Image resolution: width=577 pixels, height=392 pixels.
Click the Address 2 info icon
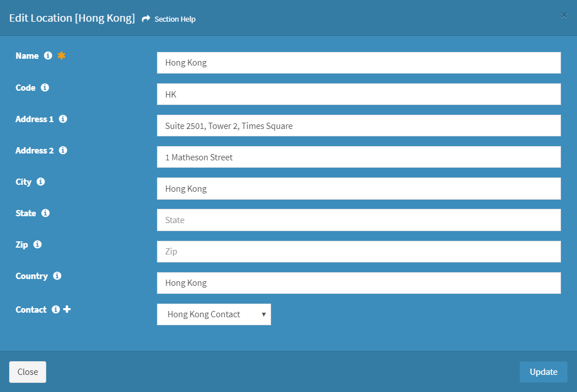point(63,150)
